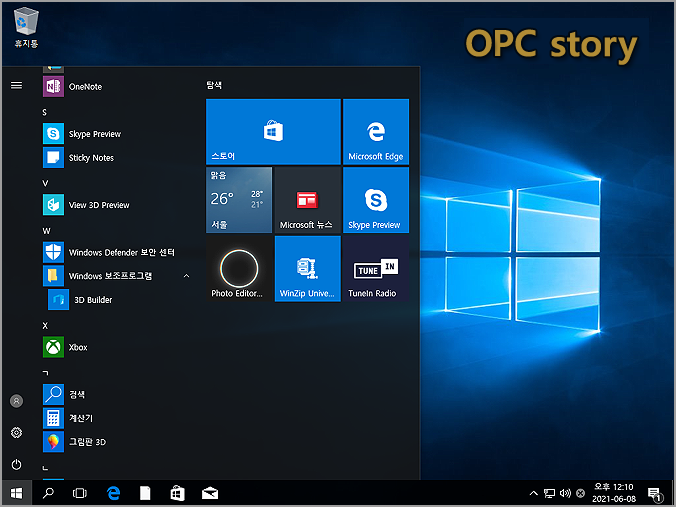Click the ㄱ letter header
The width and height of the screenshot is (676, 507).
click(45, 373)
